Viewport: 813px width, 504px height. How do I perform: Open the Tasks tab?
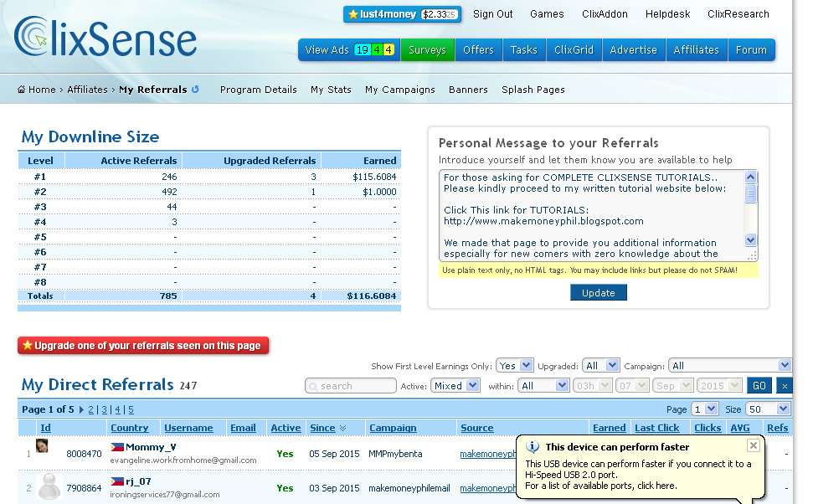coord(523,49)
